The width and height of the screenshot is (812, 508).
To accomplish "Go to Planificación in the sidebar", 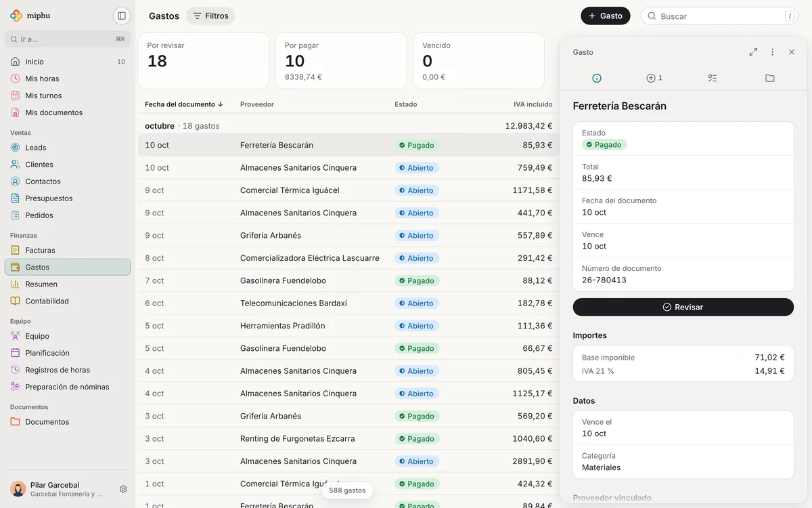I will (x=68, y=353).
